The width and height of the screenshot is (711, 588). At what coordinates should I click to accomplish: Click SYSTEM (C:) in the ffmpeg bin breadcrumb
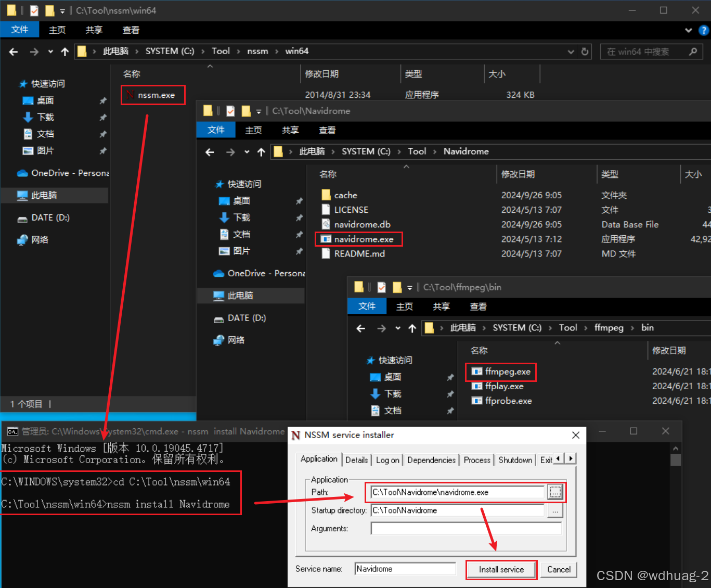[x=516, y=328]
